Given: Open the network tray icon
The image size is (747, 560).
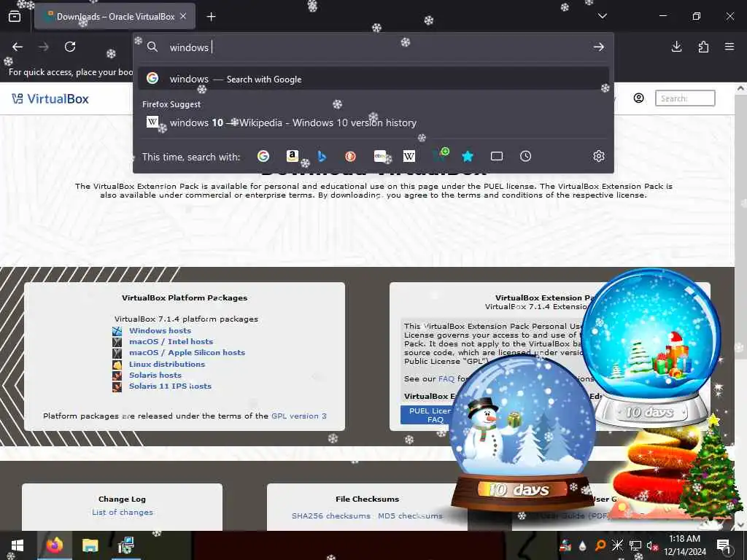Looking at the screenshot, I should pyautogui.click(x=635, y=545).
